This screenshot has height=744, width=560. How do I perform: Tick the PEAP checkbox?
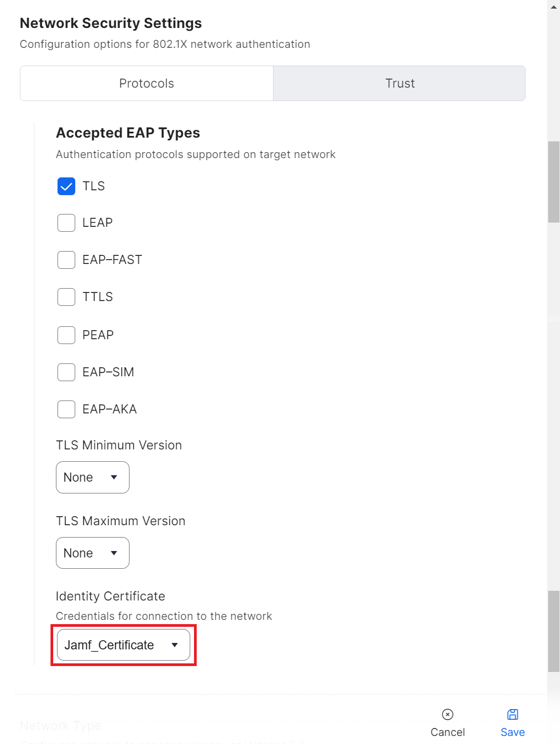[66, 335]
